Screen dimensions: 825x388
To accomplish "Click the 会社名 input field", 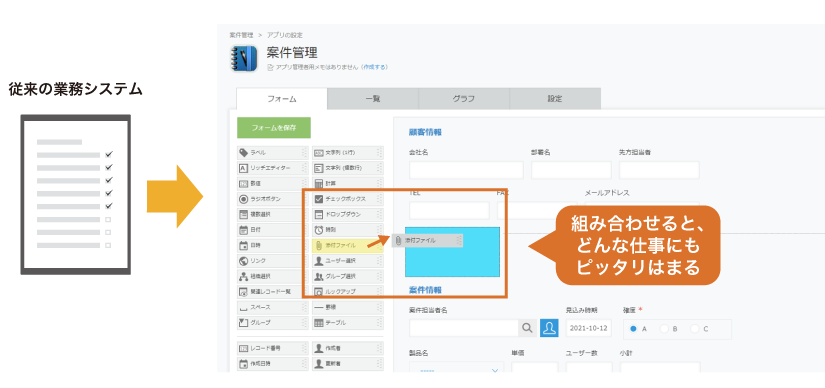I will (466, 170).
